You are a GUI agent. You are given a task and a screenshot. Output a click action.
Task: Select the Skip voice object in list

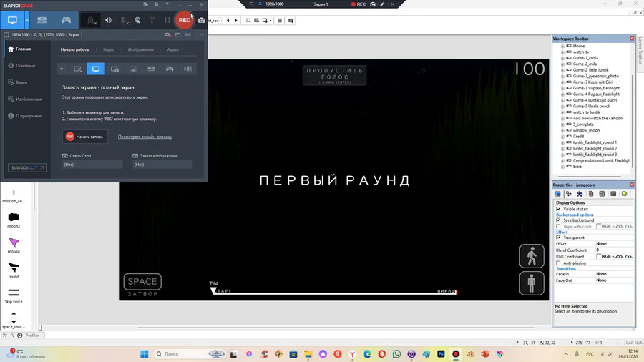click(x=14, y=295)
